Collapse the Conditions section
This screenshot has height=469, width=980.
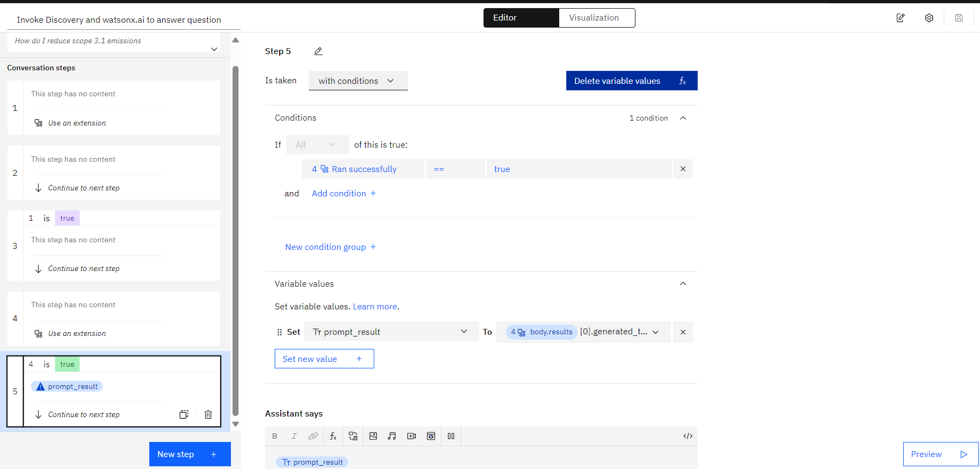683,118
